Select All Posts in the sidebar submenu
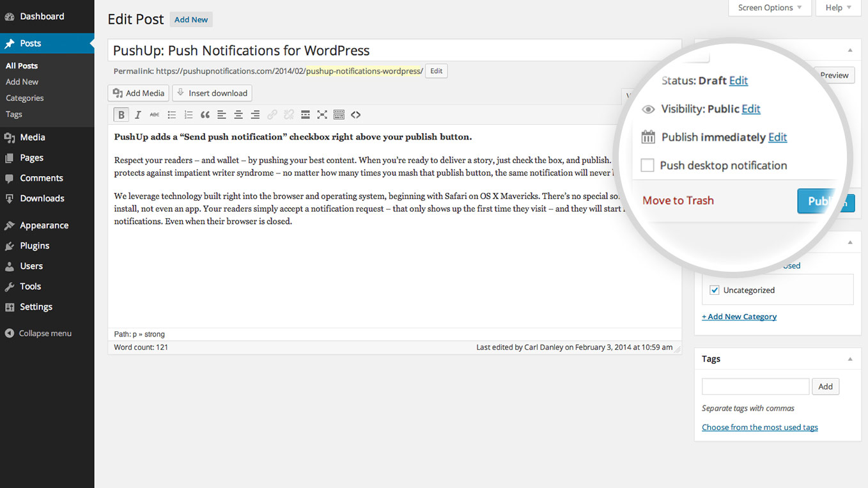 click(x=22, y=66)
